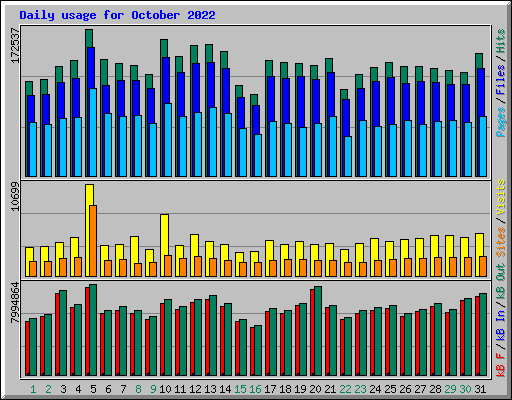Click the 'Pages' legend label
Screen dimensions: 512x400
click(501, 122)
